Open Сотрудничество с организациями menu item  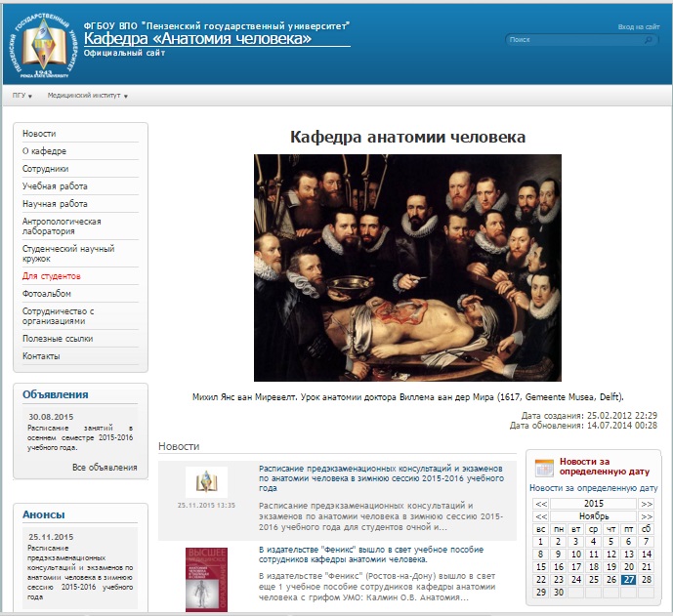pos(59,316)
